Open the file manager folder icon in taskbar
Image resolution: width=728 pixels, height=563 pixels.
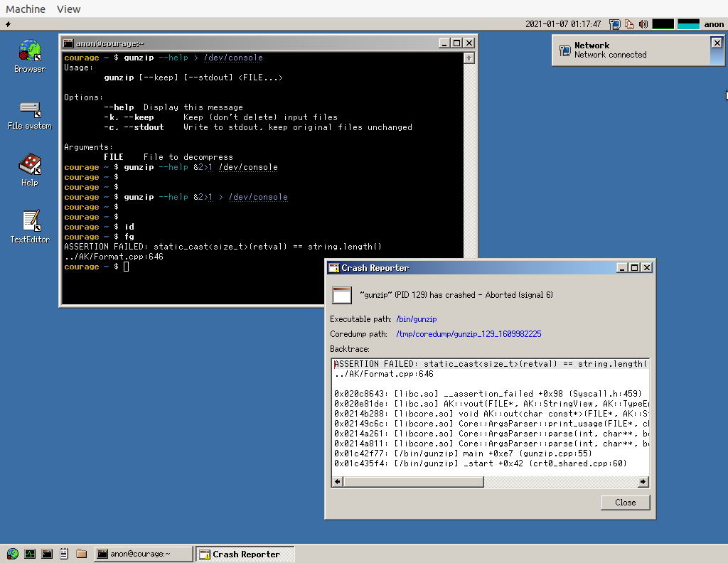click(x=81, y=554)
